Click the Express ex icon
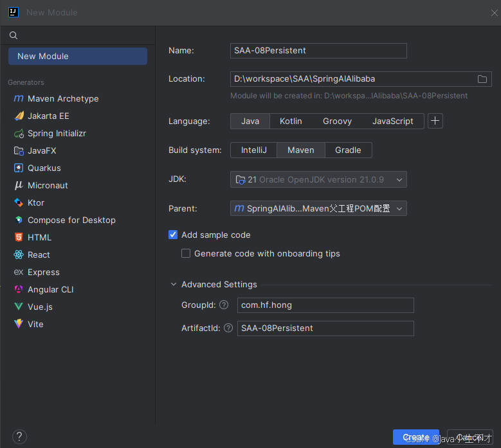This screenshot has width=501, height=448. click(19, 272)
